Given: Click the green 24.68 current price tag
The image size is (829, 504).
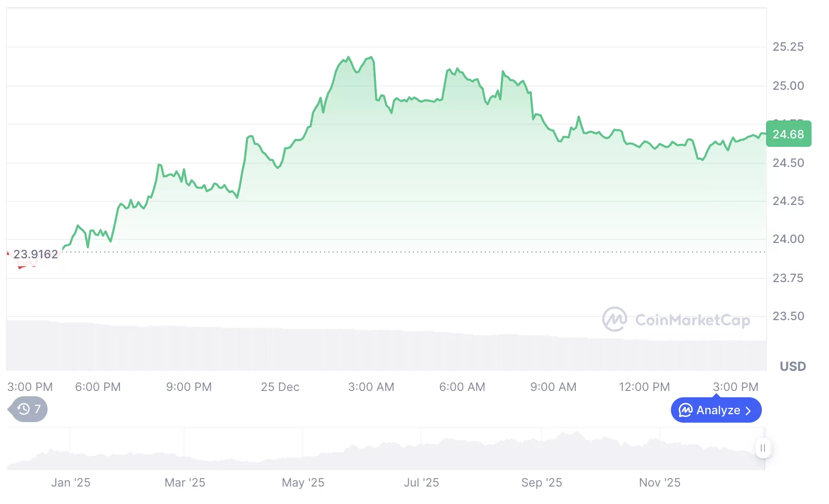Looking at the screenshot, I should pos(788,134).
